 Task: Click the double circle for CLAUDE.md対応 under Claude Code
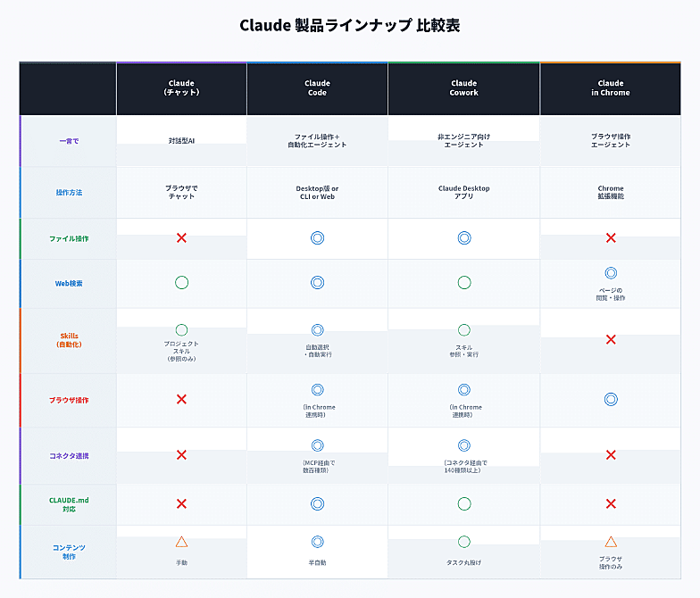(x=317, y=503)
